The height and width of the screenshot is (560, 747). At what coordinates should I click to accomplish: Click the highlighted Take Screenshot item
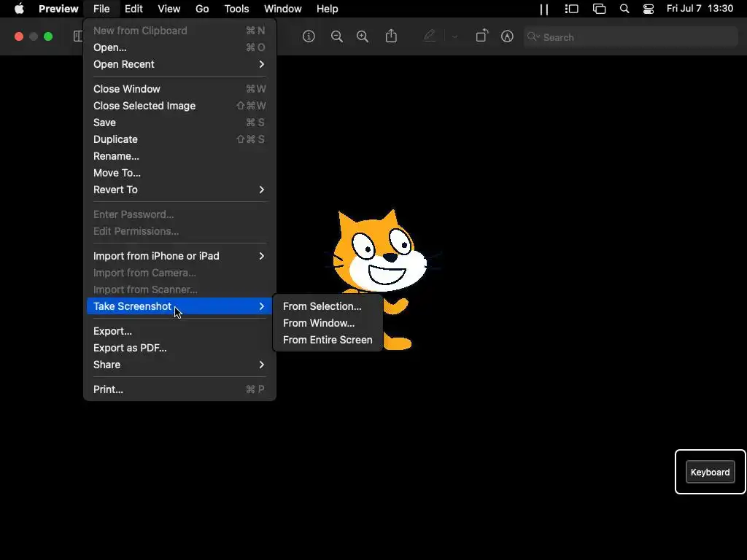pos(179,306)
